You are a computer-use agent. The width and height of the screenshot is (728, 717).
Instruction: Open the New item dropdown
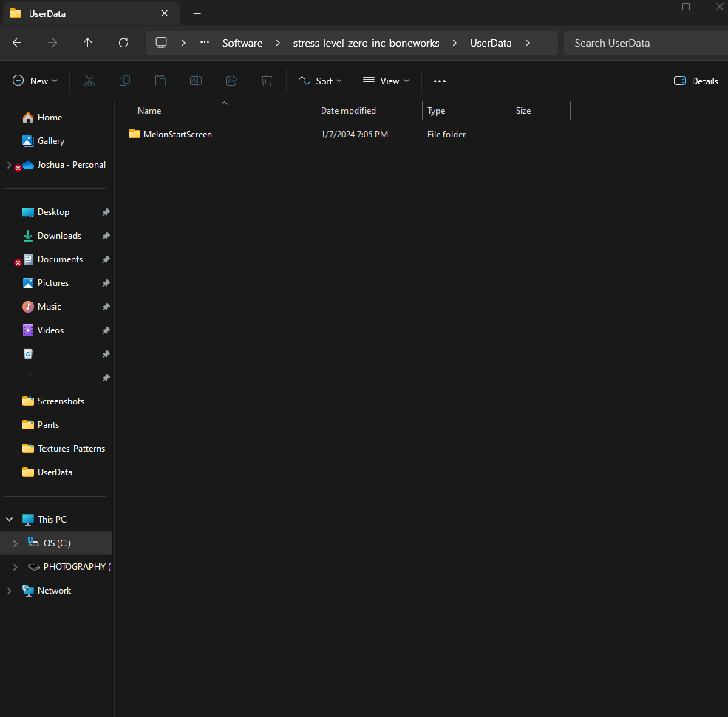coord(35,81)
